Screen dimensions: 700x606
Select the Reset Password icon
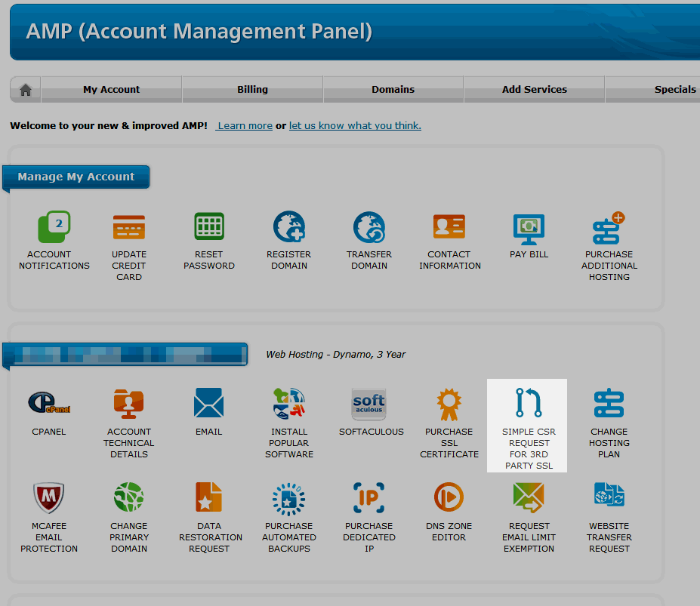(209, 228)
